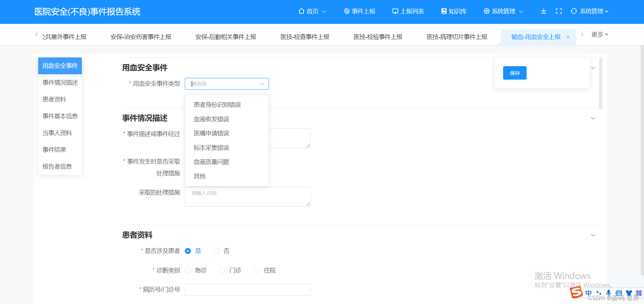Click the gear icon beside 系统管理 menu
The height and width of the screenshot is (304, 644).
pyautogui.click(x=486, y=11)
